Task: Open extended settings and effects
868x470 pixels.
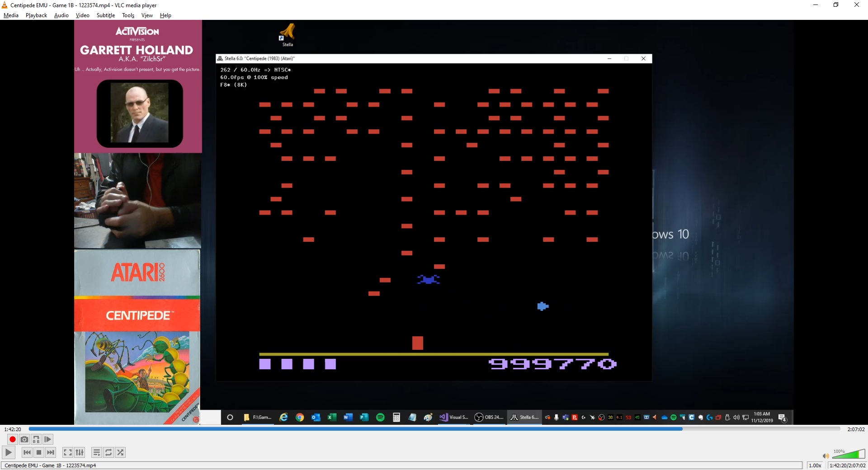Action: (x=80, y=452)
